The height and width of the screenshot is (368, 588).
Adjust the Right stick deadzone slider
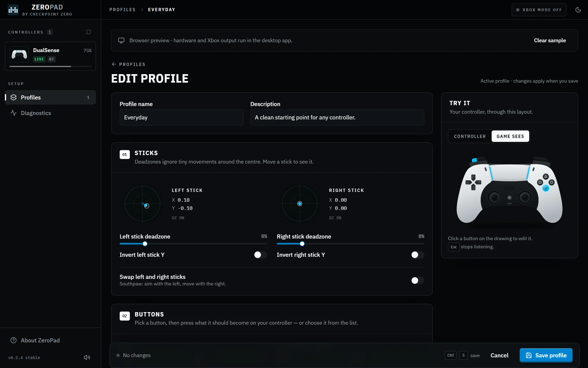(351, 244)
